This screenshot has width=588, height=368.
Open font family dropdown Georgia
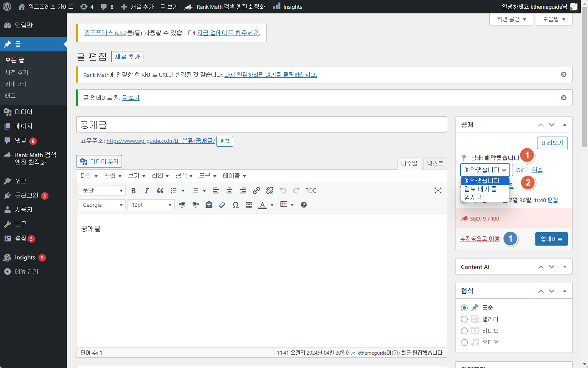(102, 205)
